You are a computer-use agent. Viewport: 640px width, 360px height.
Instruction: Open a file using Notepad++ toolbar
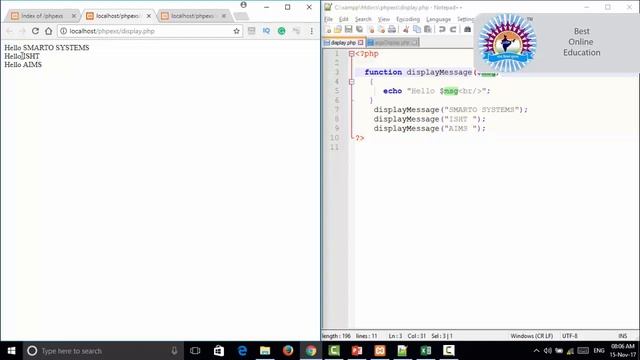click(338, 29)
